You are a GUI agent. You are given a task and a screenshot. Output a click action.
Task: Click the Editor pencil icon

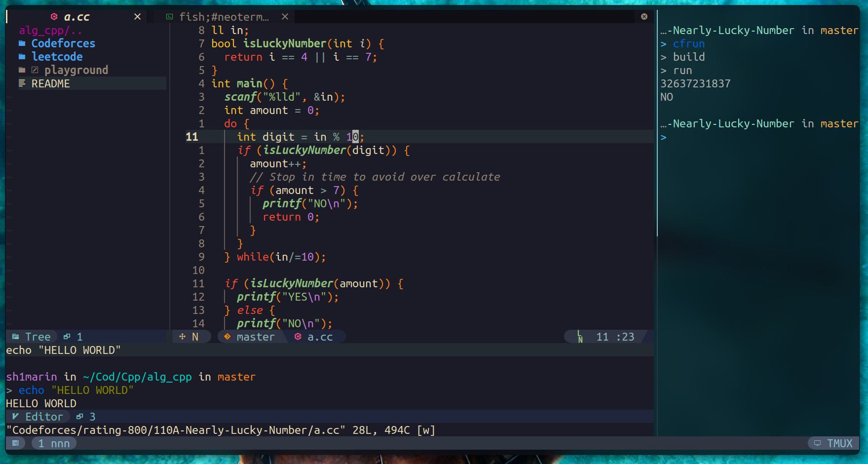coord(15,417)
